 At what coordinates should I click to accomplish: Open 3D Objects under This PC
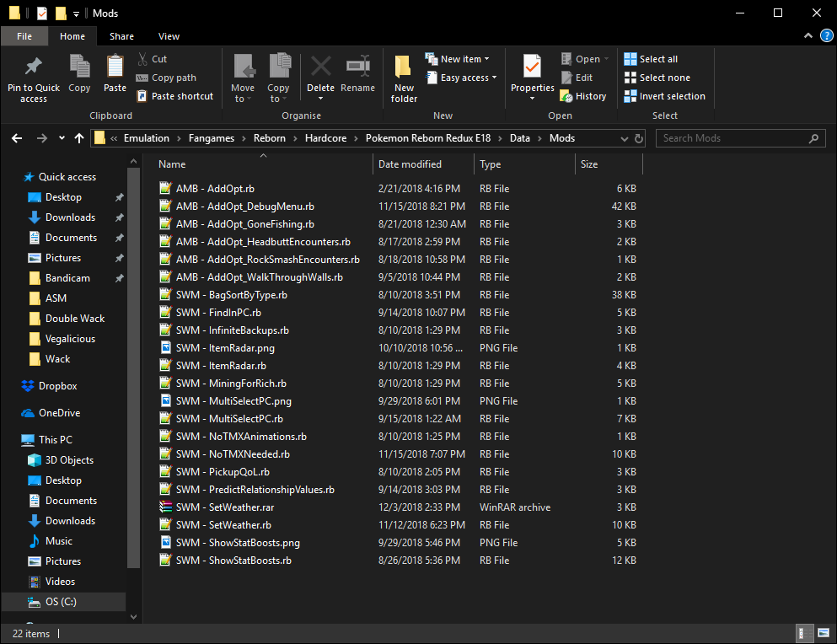point(61,459)
